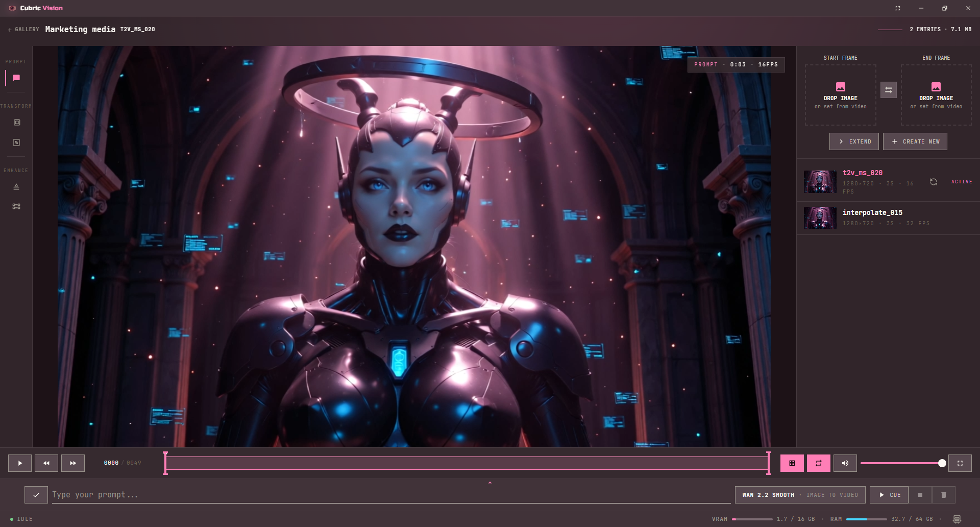
Task: Toggle loop playback
Action: (819, 463)
